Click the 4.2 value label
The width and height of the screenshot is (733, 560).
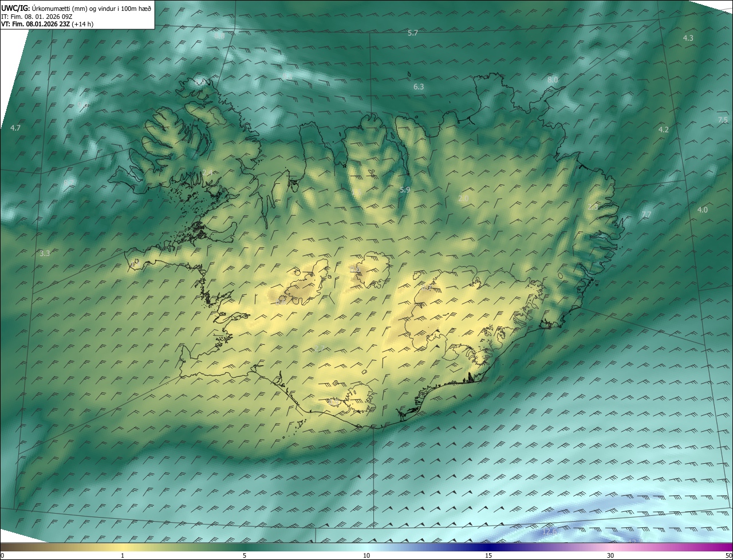click(664, 130)
